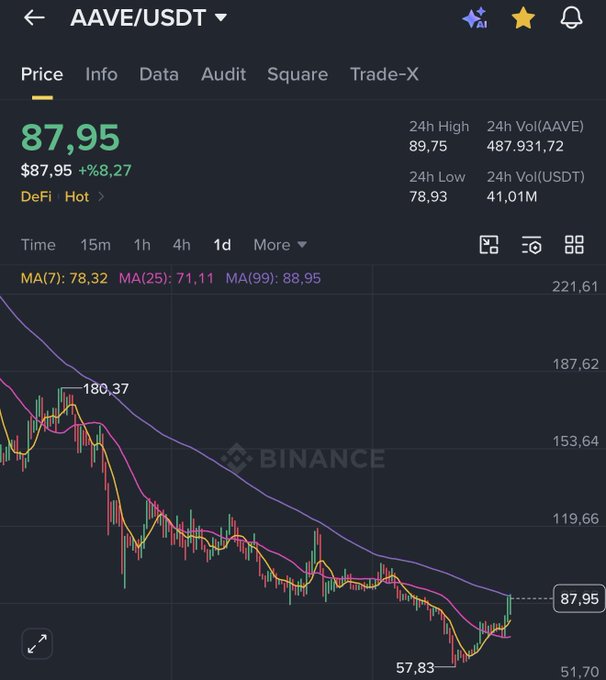Viewport: 606px width, 680px height.
Task: Open price alerts bell icon
Action: (571, 18)
